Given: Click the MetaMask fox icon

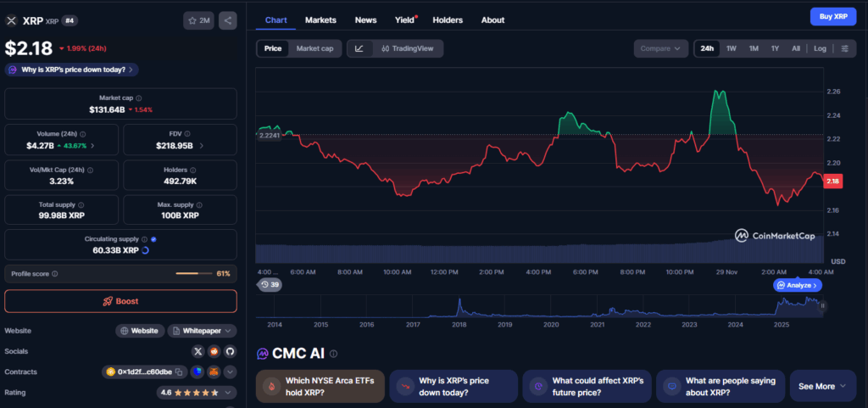Looking at the screenshot, I should pyautogui.click(x=214, y=372).
